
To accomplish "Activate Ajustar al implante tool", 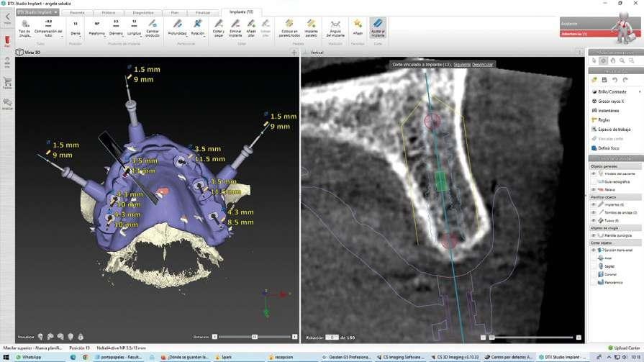I will click(378, 27).
